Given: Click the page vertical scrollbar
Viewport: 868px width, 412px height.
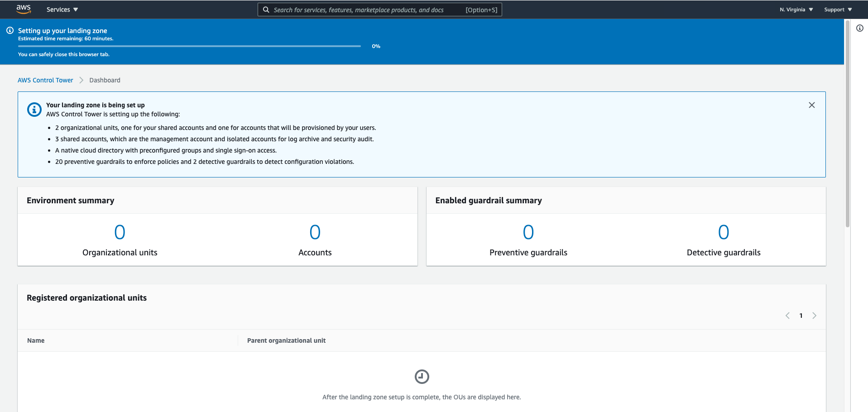Looking at the screenshot, I should click(847, 123).
